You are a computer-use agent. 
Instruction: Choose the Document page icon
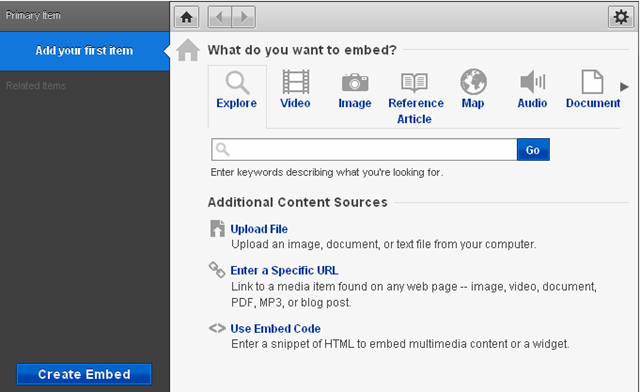[592, 82]
